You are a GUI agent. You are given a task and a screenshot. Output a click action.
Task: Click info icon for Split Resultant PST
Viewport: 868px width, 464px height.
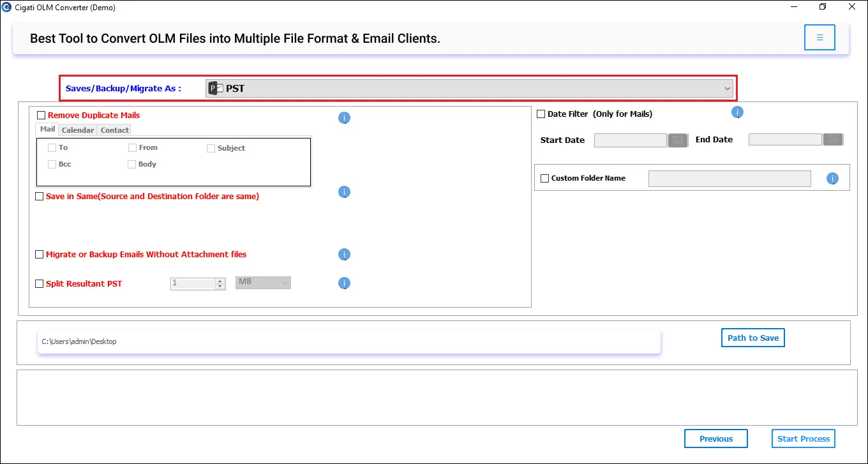(344, 283)
